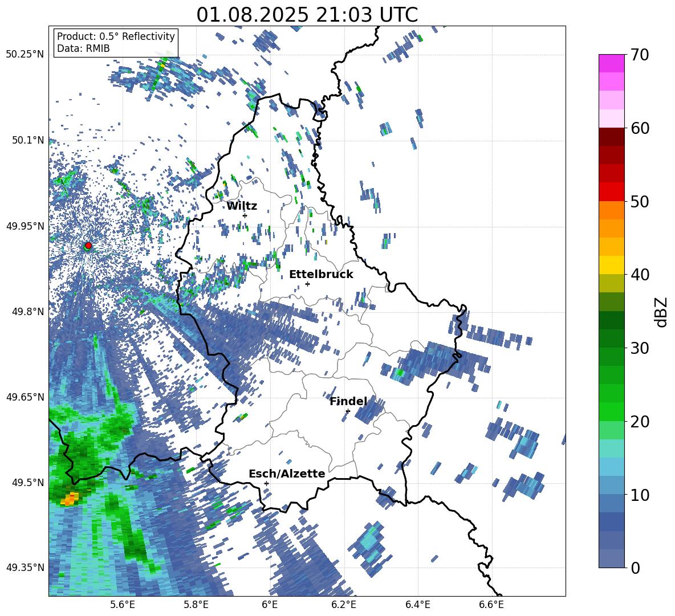
Task: Click the 'Product: 0.5° Reflectivity' text
Action: [x=116, y=36]
